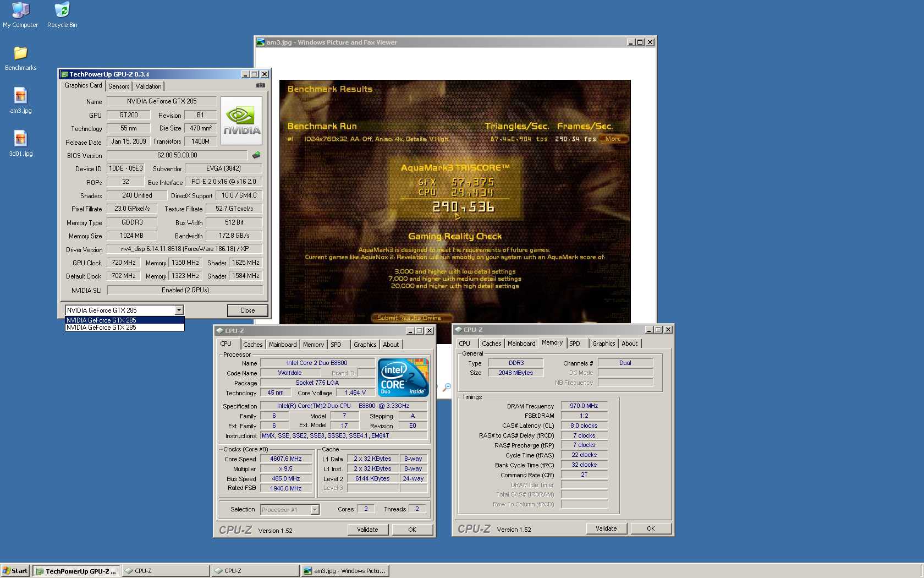Click the NVIDIA SLI Enabled field
The height and width of the screenshot is (578, 924).
tap(185, 290)
